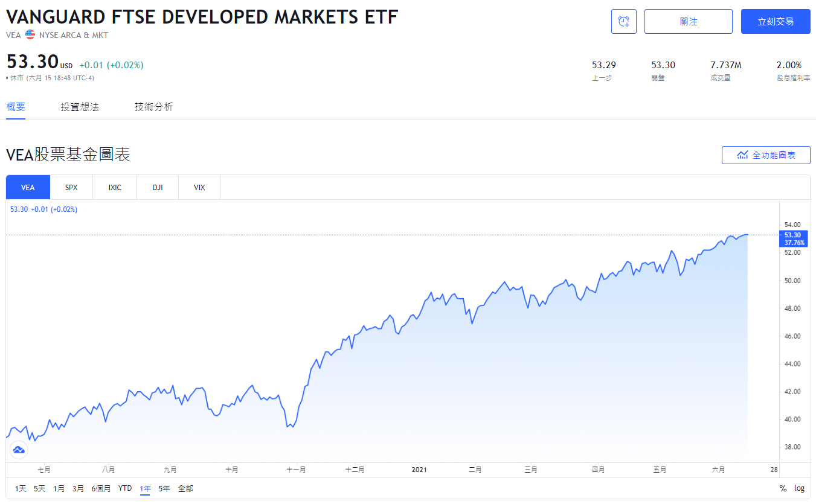Select the IXIC chart symbol tab
Screen dimensions: 816x504
115,187
